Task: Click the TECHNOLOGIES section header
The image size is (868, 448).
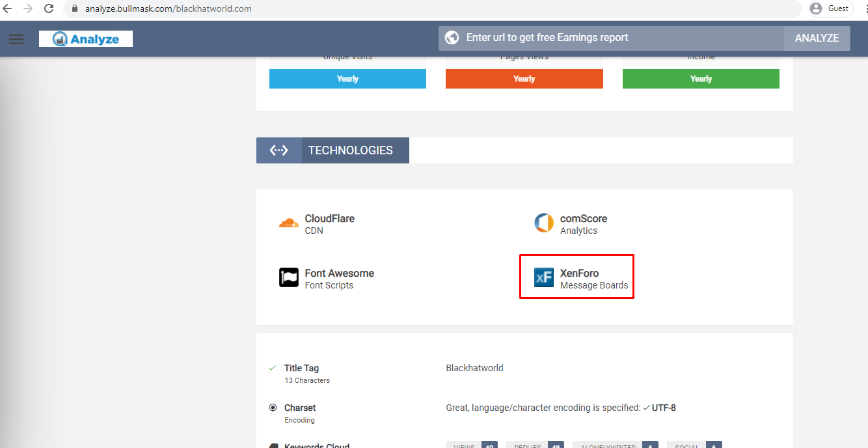Action: click(351, 150)
